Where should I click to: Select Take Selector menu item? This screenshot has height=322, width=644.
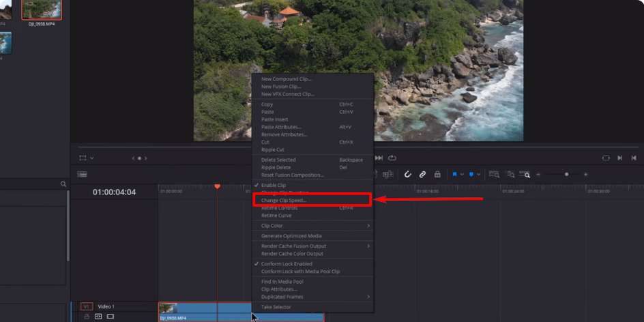(312, 307)
